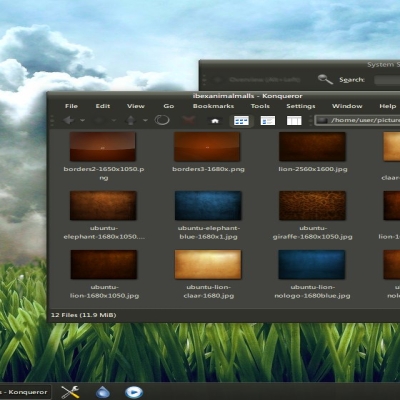The height and width of the screenshot is (400, 400).
Task: Click the Up arrow toolbar icon
Action: click(131, 120)
